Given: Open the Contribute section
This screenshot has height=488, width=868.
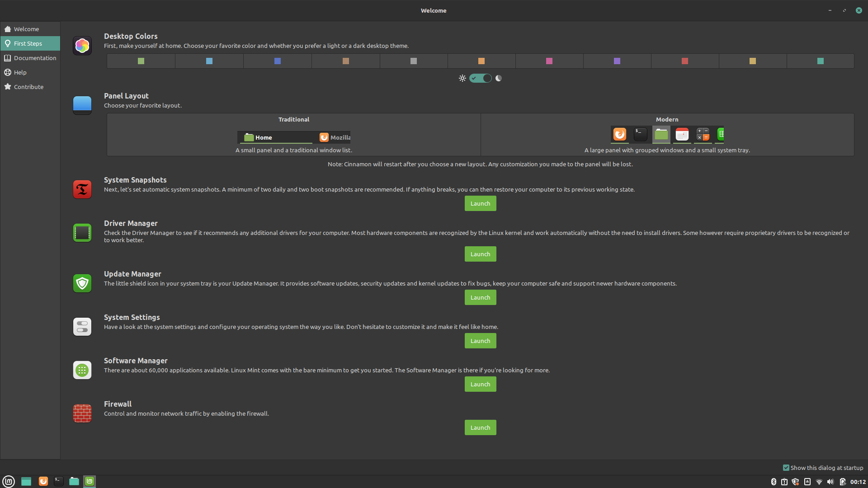Looking at the screenshot, I should [x=28, y=86].
